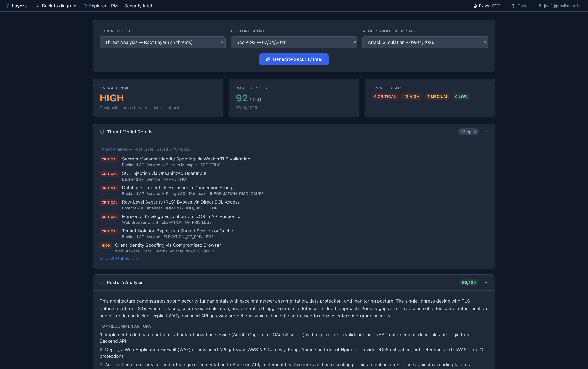Screen dimensions: 588x369
Task: Click Generate Security Intel button
Action: point(294,59)
